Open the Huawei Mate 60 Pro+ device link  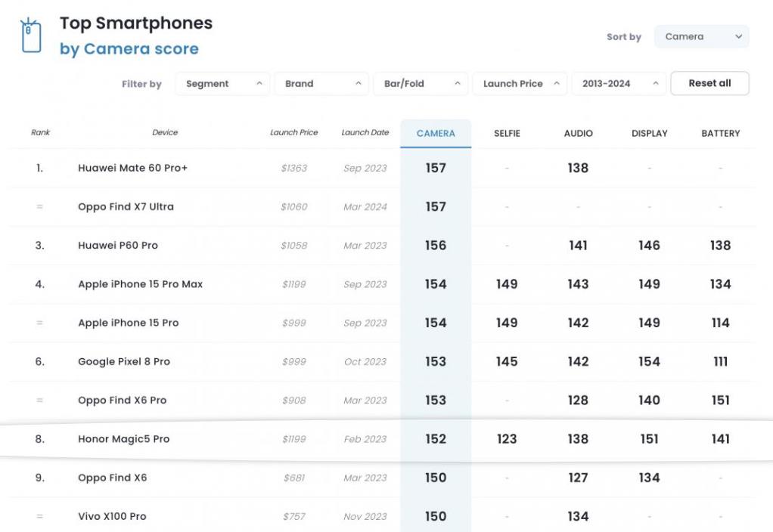132,168
